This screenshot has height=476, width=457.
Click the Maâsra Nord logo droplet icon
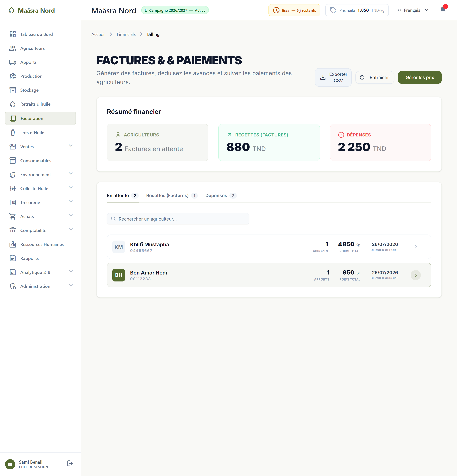[11, 10]
